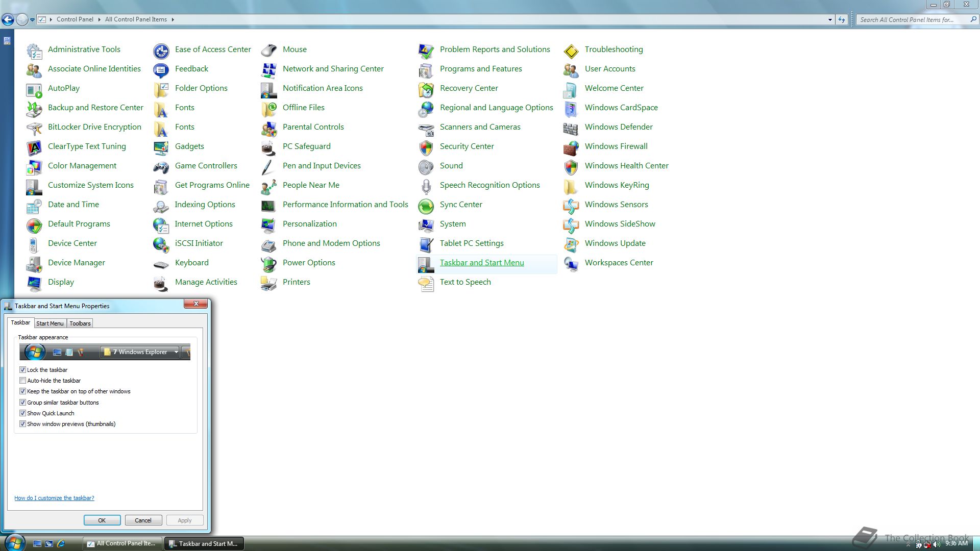Click the Sound speaker icon
The image size is (980, 551).
coord(426,167)
